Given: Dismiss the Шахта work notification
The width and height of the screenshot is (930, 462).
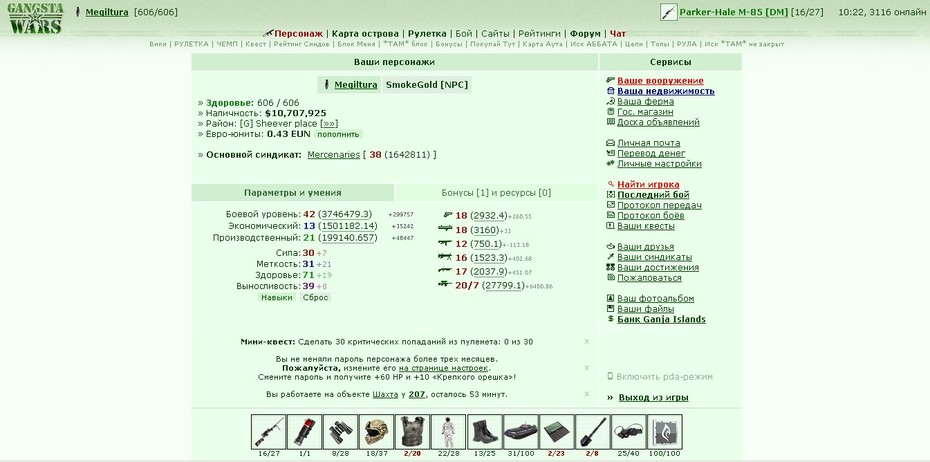Looking at the screenshot, I should [x=587, y=394].
